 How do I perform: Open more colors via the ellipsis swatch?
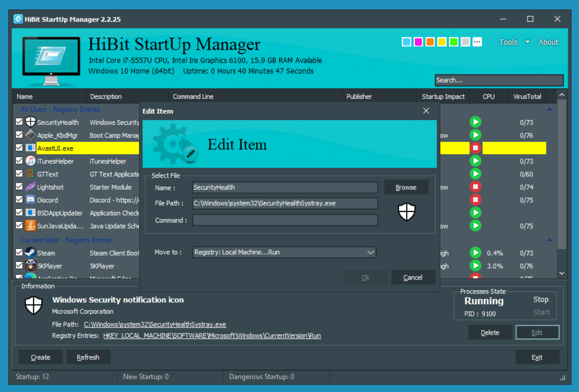[477, 42]
